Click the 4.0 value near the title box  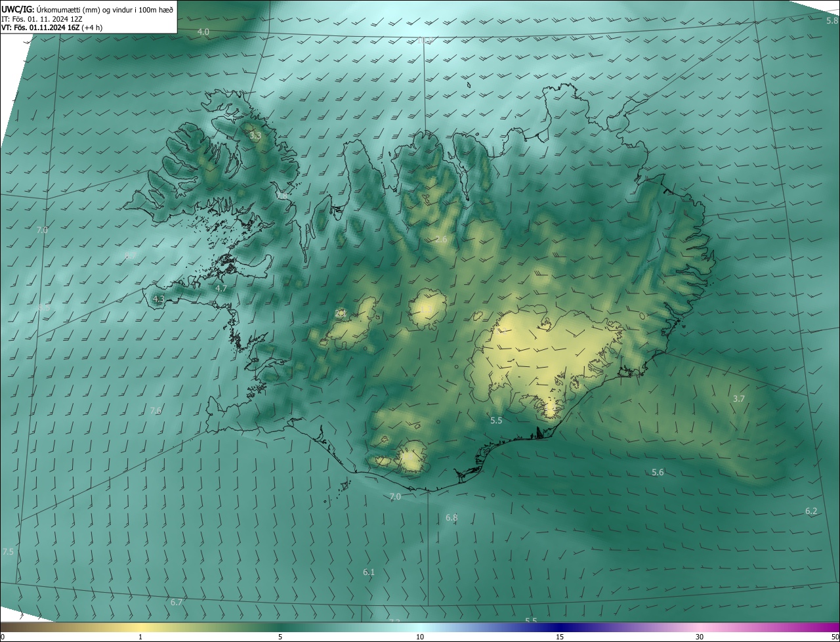click(203, 32)
